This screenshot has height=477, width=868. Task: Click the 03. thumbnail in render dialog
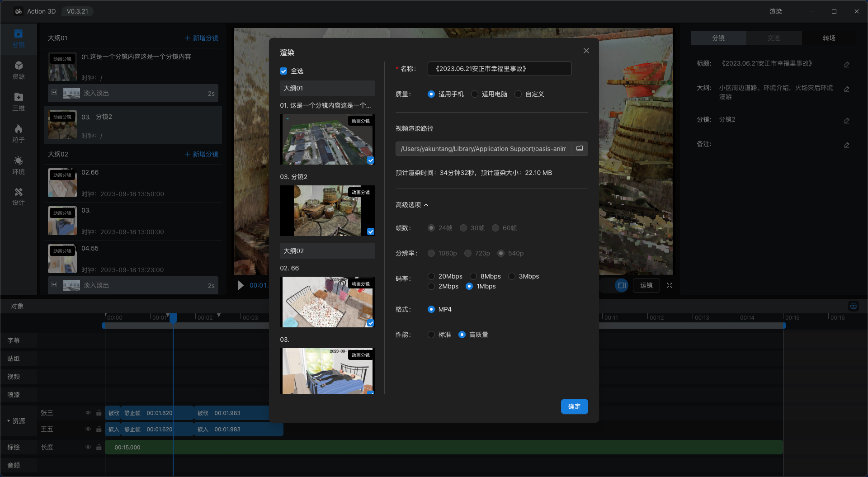[327, 371]
